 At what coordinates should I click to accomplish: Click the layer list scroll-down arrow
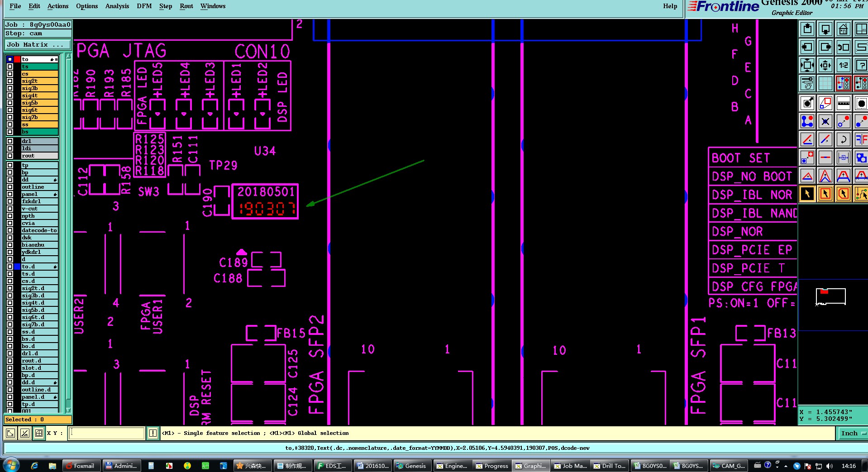68,410
